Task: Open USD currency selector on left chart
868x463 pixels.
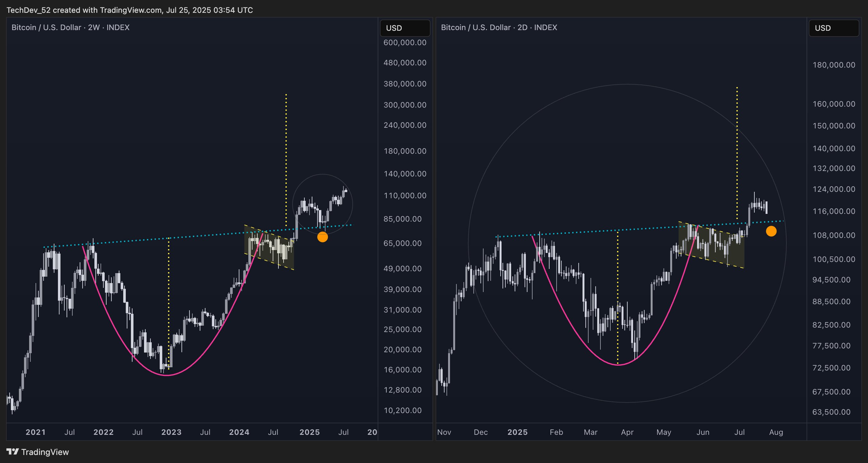Action: 405,28
